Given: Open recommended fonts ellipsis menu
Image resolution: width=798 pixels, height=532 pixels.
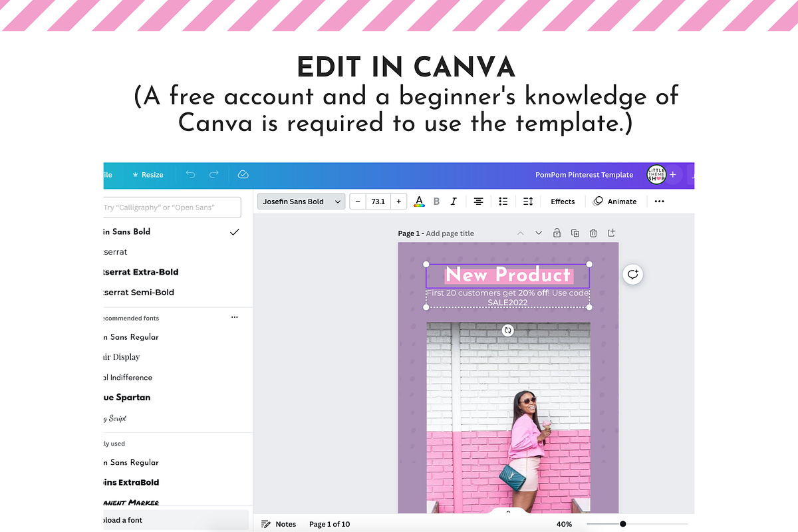Looking at the screenshot, I should coord(234,318).
